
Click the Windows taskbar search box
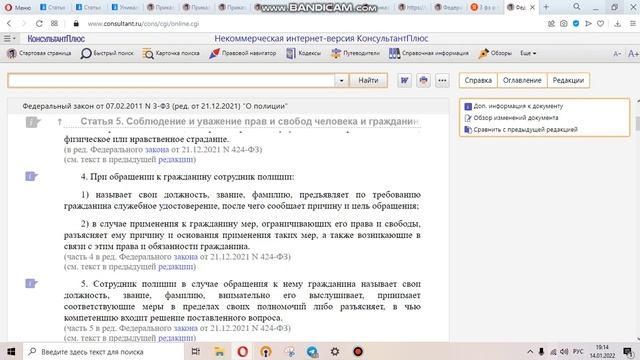click(104, 351)
